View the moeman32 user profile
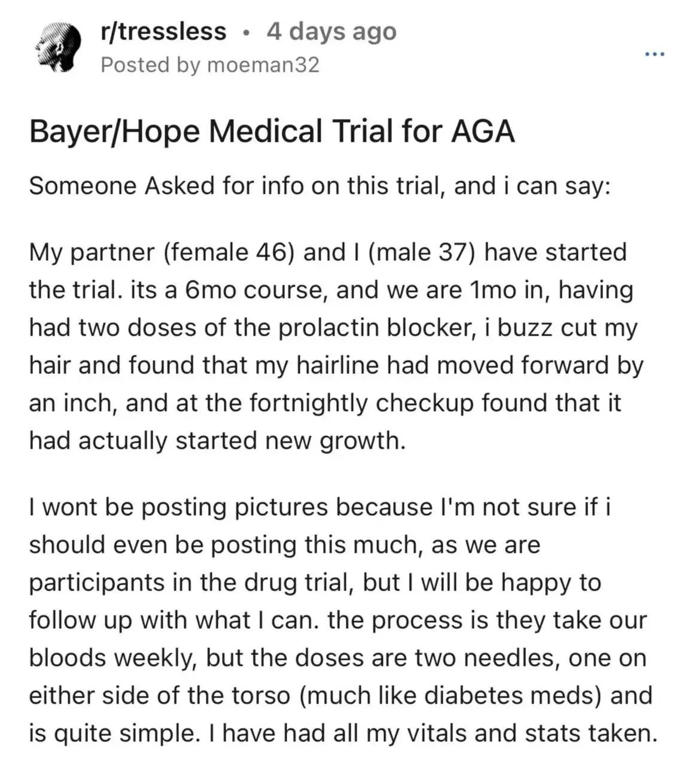 tap(263, 65)
